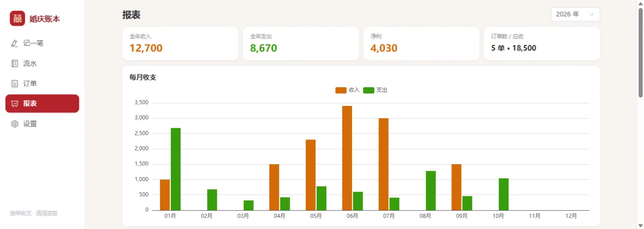Viewport: 644px width, 229px height.
Task: Click the May orange income bar
Action: pyautogui.click(x=311, y=175)
